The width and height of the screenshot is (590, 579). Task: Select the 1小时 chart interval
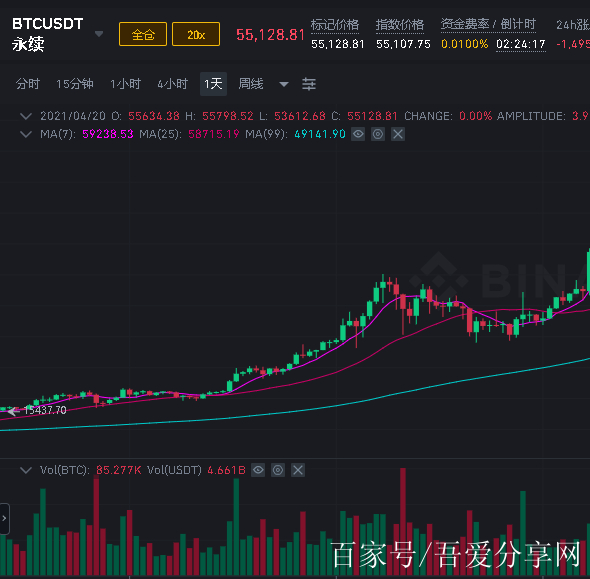(125, 84)
